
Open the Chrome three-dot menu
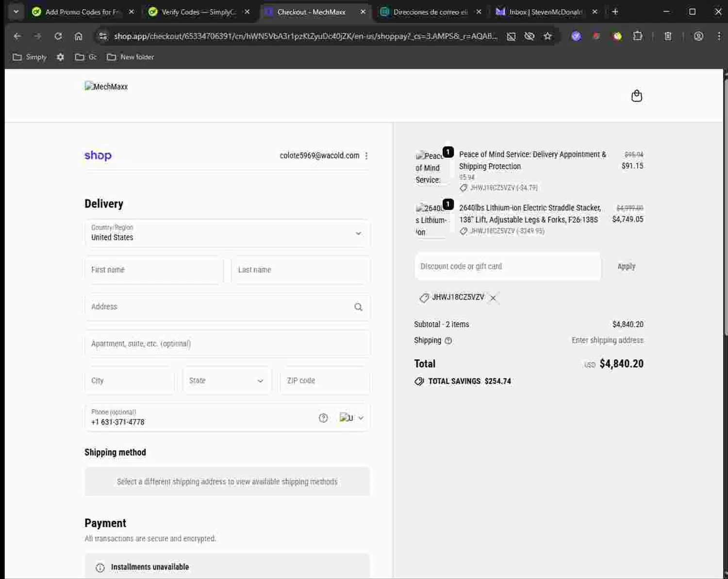719,36
